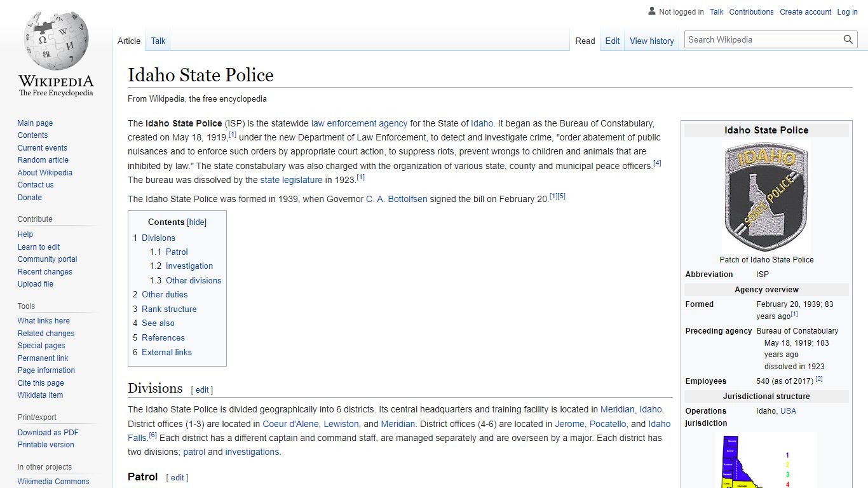Open About Wikipedia link
This screenshot has height=488, width=868.
point(44,173)
